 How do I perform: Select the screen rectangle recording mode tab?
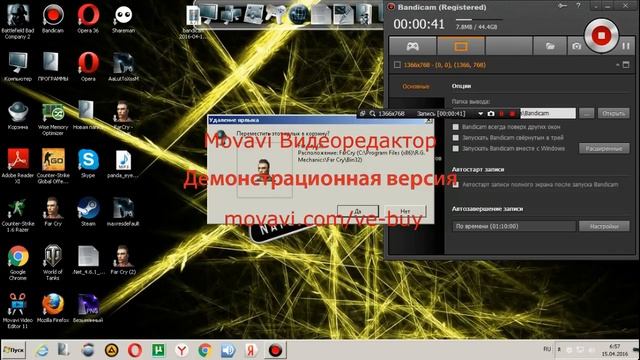point(461,46)
